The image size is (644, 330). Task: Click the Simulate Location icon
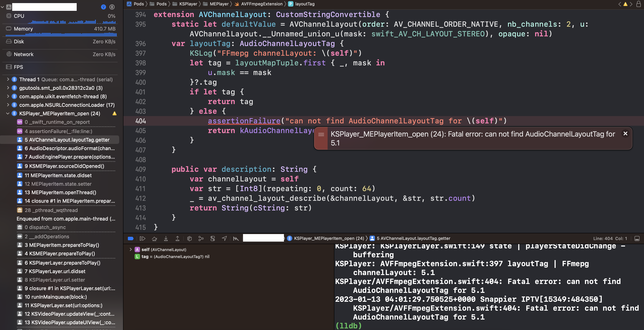point(224,238)
